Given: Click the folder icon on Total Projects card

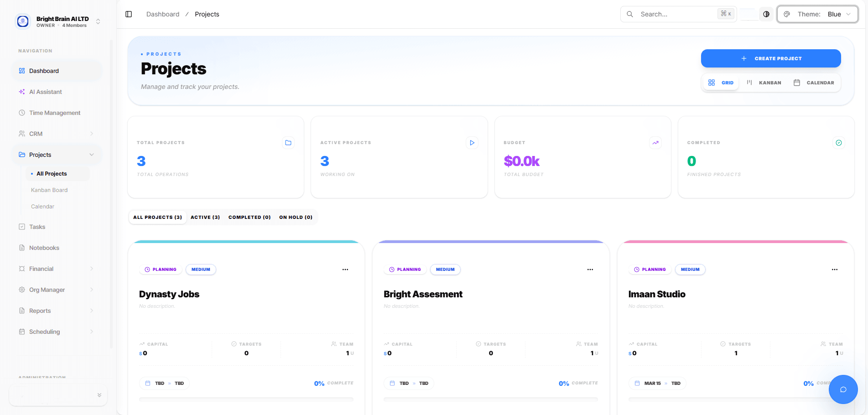Looking at the screenshot, I should pyautogui.click(x=288, y=143).
